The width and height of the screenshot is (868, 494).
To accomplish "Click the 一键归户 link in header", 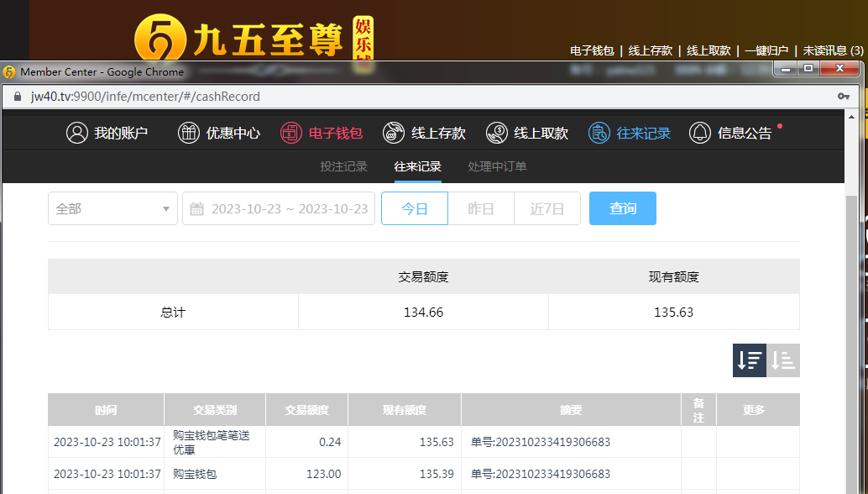I will (x=766, y=50).
